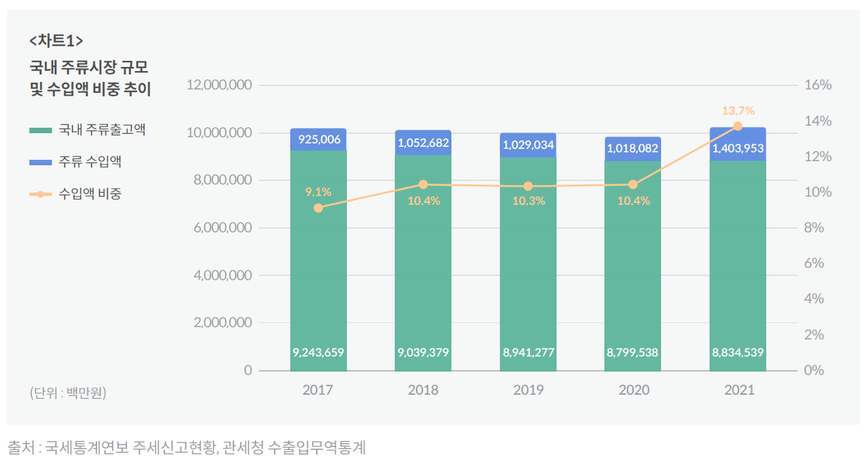Image resolution: width=868 pixels, height=461 pixels.
Task: Expand the 차트1 chart title section
Action: coord(57,40)
